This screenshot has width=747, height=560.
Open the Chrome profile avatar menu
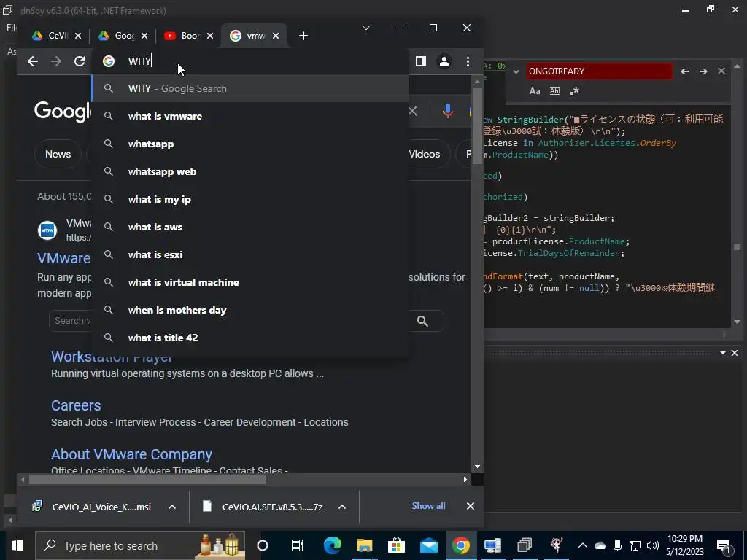click(x=444, y=61)
